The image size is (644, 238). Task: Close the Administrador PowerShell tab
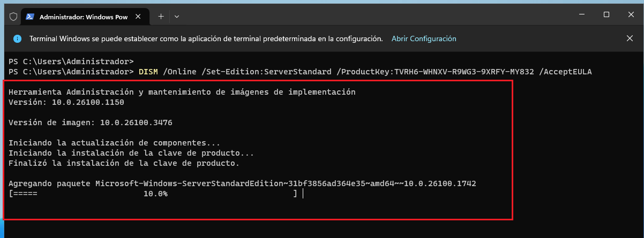click(x=139, y=17)
